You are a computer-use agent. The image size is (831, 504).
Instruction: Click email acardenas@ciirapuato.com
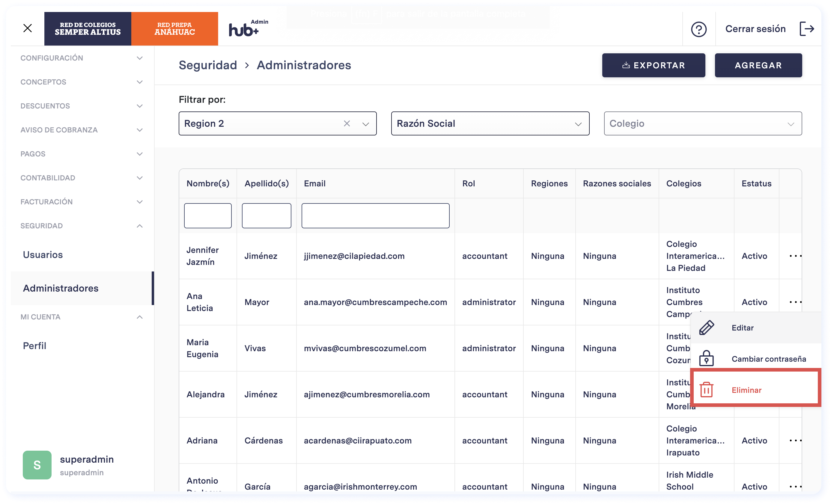point(357,440)
